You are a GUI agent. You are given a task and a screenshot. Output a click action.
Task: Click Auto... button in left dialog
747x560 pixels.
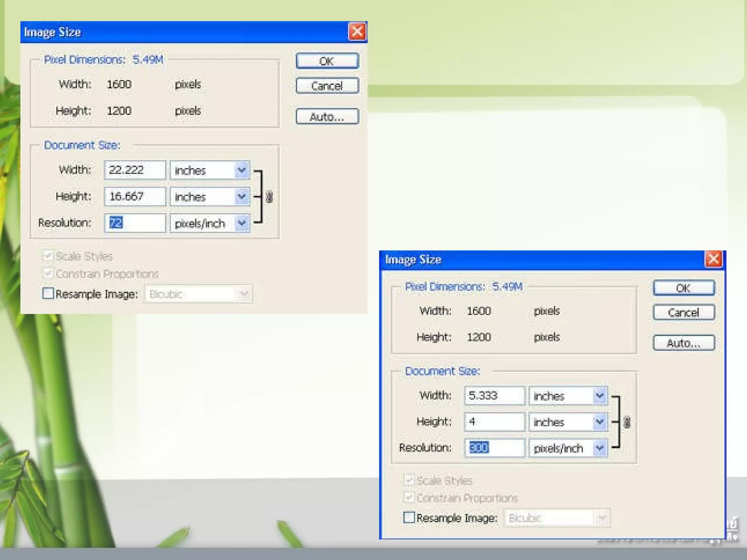pyautogui.click(x=327, y=117)
